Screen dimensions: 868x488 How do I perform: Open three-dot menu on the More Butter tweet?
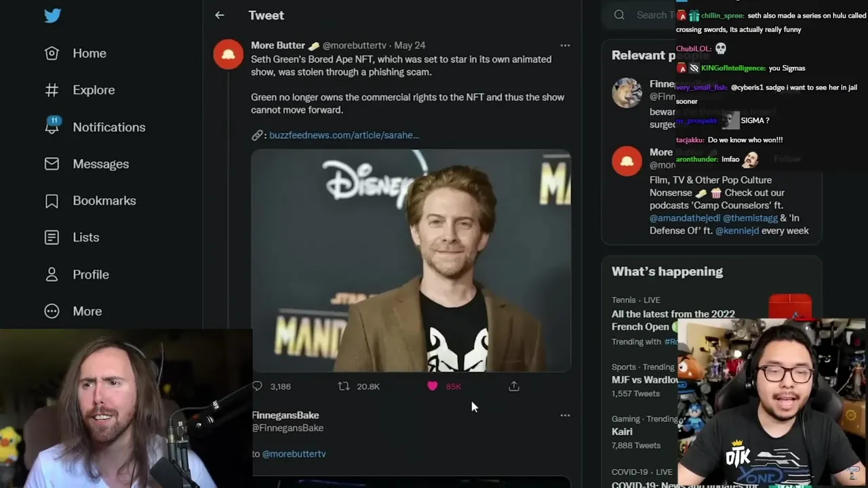565,45
